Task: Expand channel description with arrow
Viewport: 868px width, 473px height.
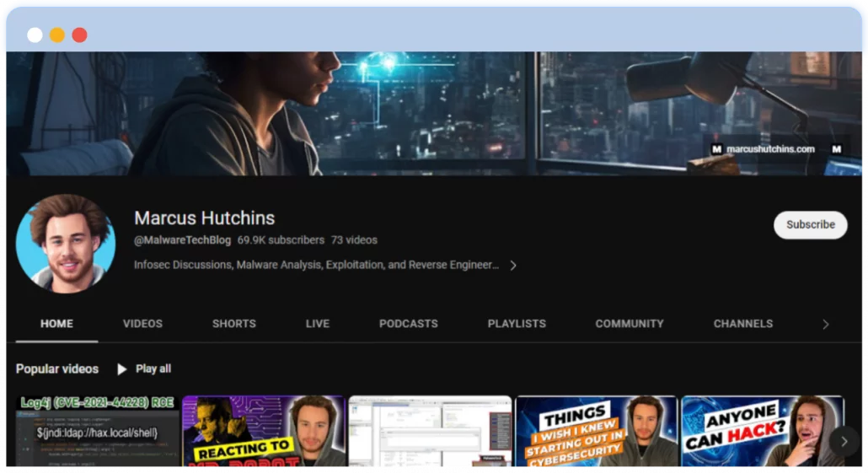Action: pyautogui.click(x=513, y=266)
